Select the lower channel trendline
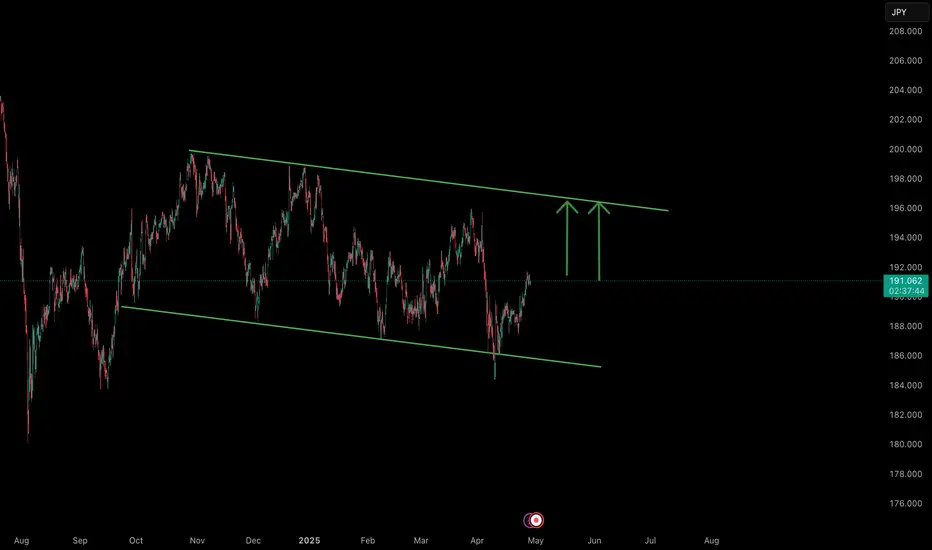Image resolution: width=932 pixels, height=550 pixels. (x=361, y=337)
